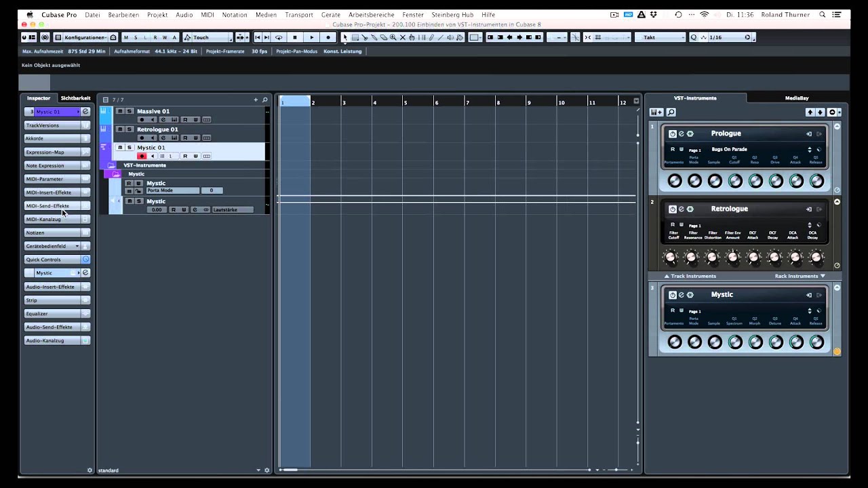
Task: Edit instrument on Massive 01 track
Action: tap(163, 120)
